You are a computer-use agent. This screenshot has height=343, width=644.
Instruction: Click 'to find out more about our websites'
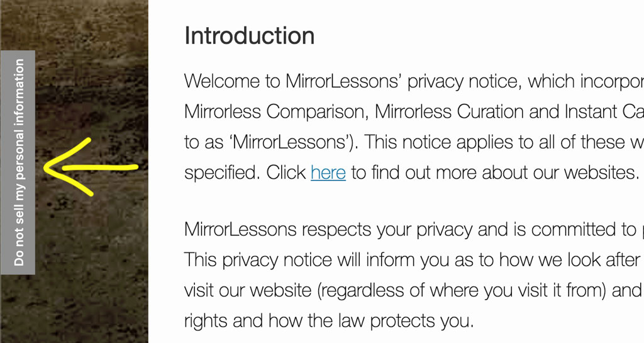click(495, 172)
